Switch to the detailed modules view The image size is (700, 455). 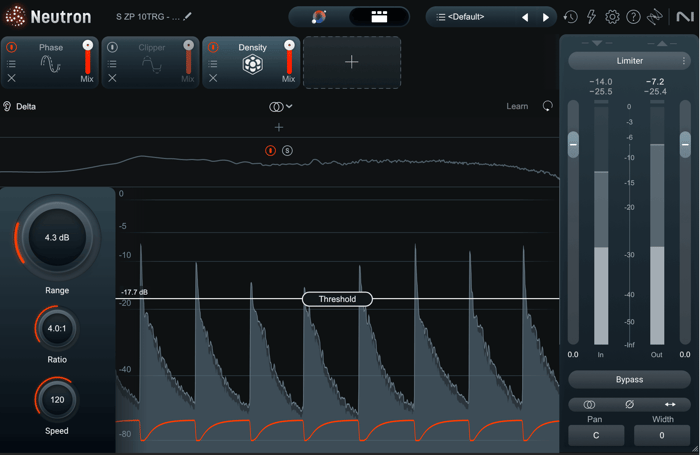click(x=379, y=17)
